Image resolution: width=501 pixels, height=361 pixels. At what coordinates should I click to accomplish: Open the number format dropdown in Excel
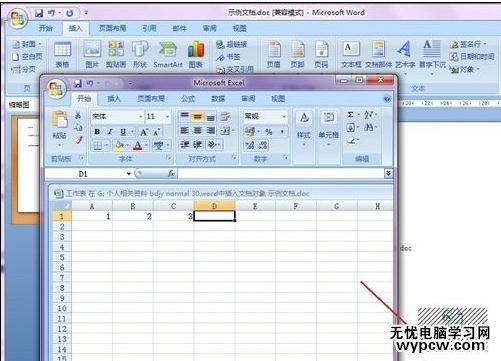tap(284, 116)
